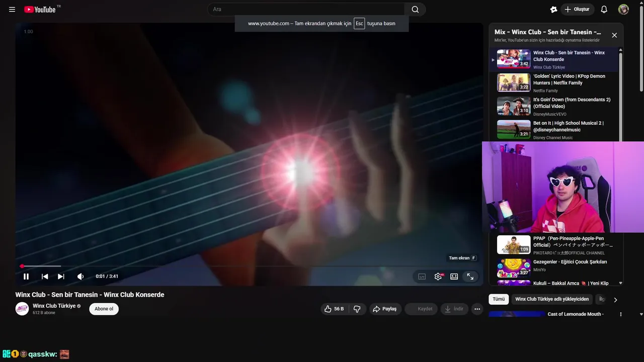
Task: Focus the Ara search field
Action: tap(306, 10)
